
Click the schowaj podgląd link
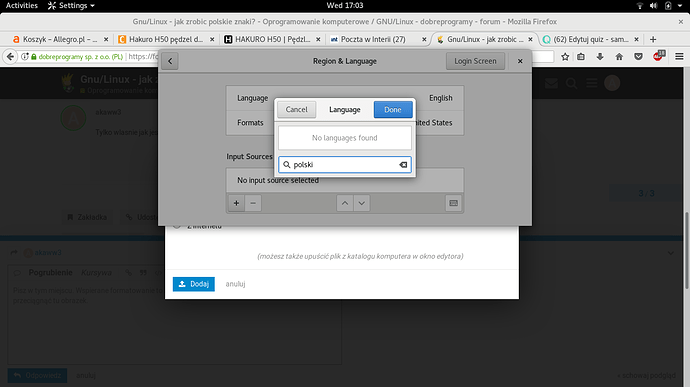point(646,376)
